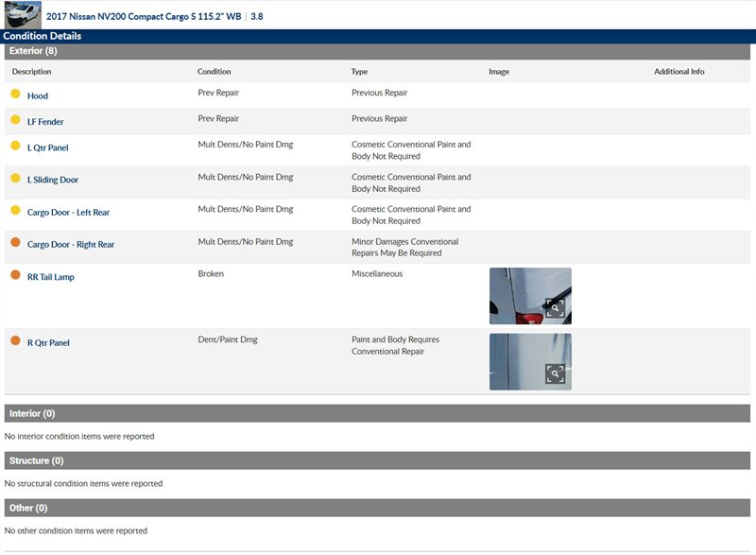Expand the Structure (0) section header
This screenshot has width=756, height=555.
tap(36, 460)
